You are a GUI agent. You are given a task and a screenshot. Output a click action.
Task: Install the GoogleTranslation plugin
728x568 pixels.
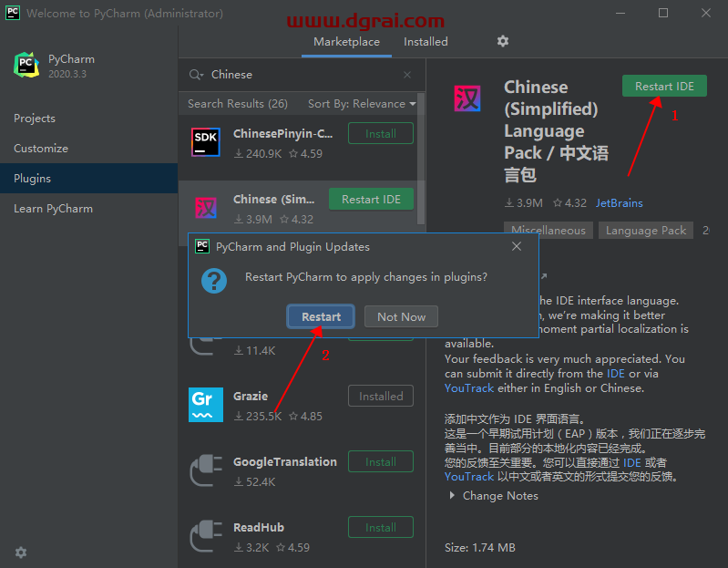click(381, 462)
